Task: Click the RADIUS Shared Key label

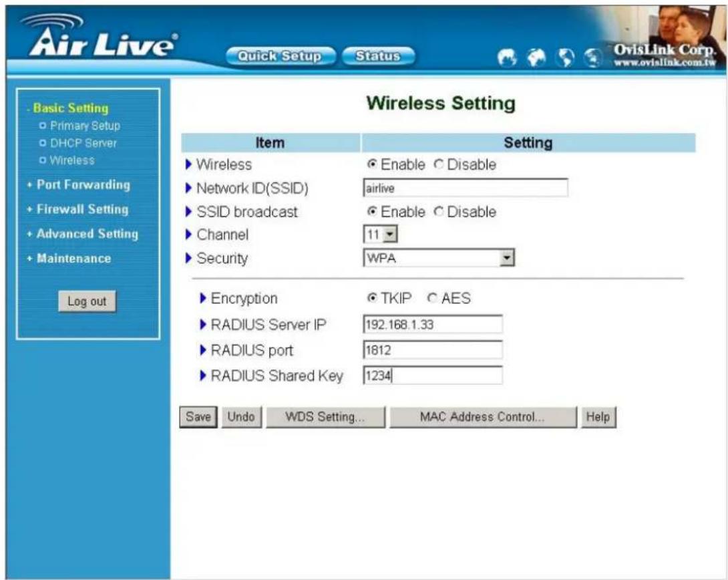Action: (277, 376)
